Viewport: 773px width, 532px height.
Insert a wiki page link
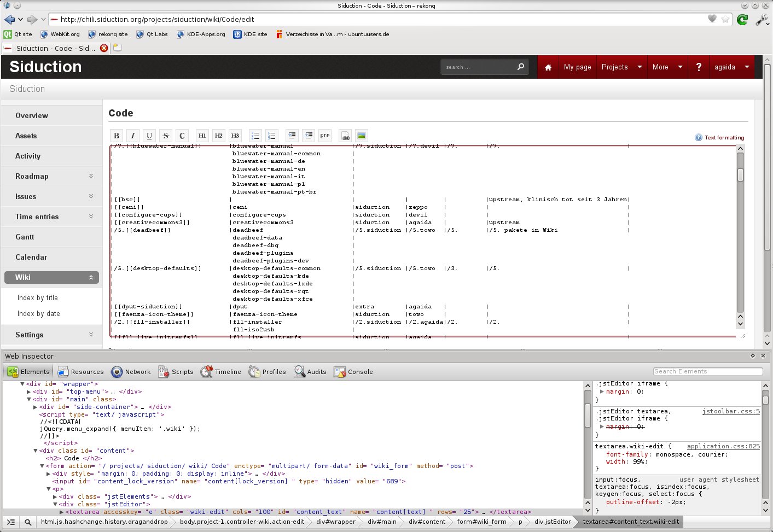pos(345,136)
